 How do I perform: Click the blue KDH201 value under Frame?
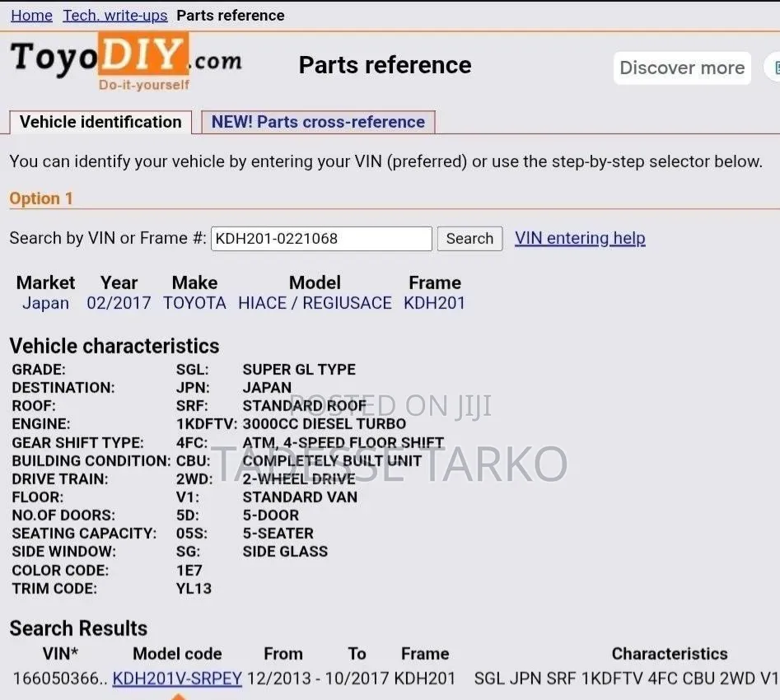click(434, 303)
